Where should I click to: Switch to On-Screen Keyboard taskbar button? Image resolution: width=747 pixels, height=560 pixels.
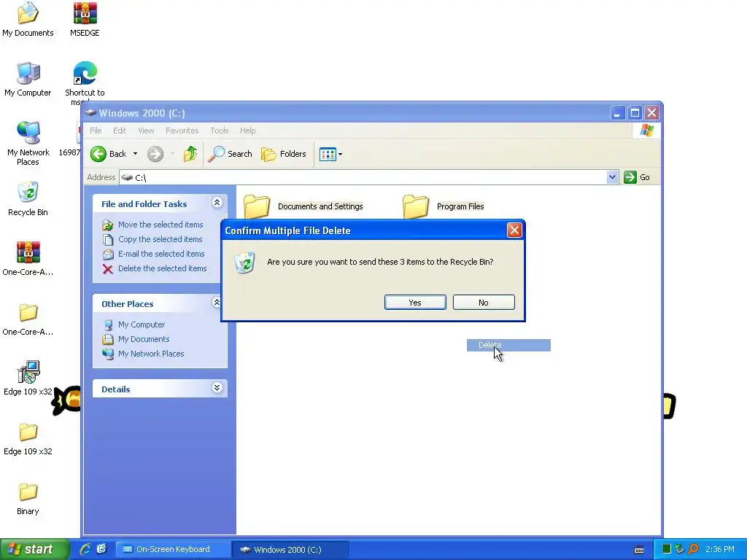pos(173,550)
